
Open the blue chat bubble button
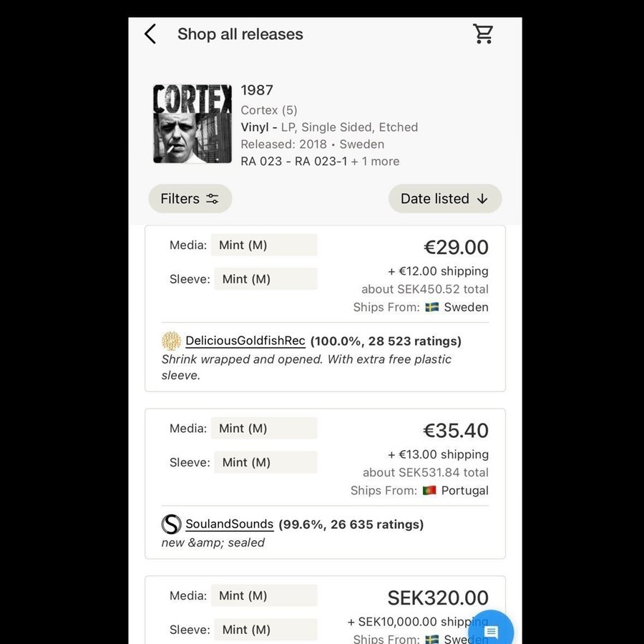(491, 630)
